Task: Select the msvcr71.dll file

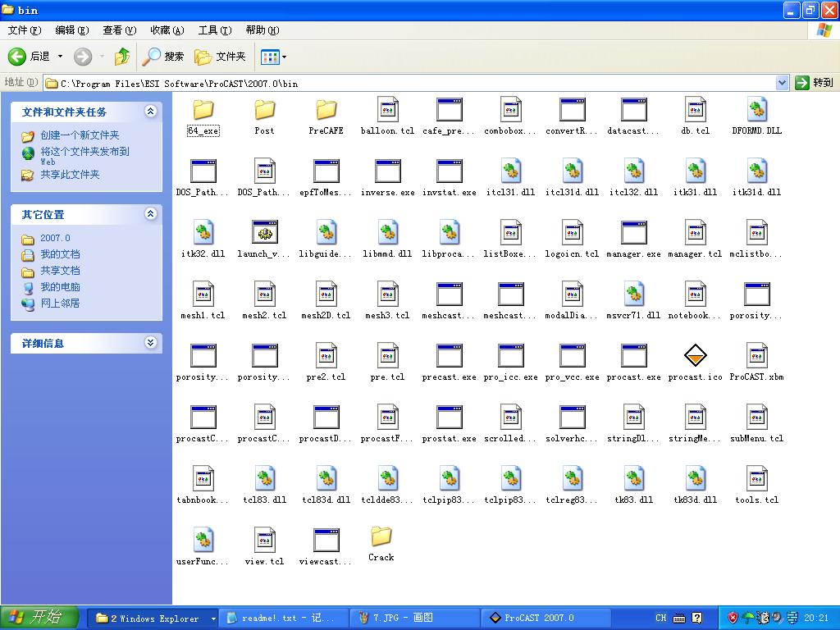Action: pos(633,302)
